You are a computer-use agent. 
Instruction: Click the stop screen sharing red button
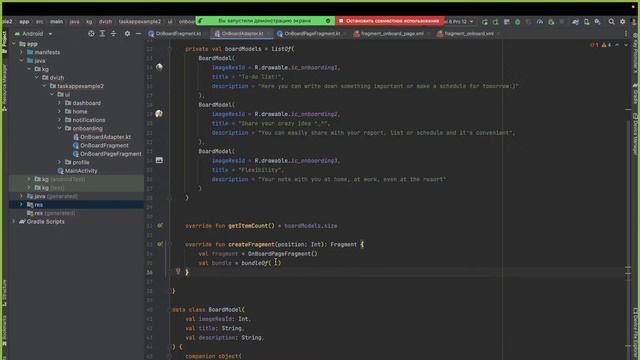coord(390,20)
